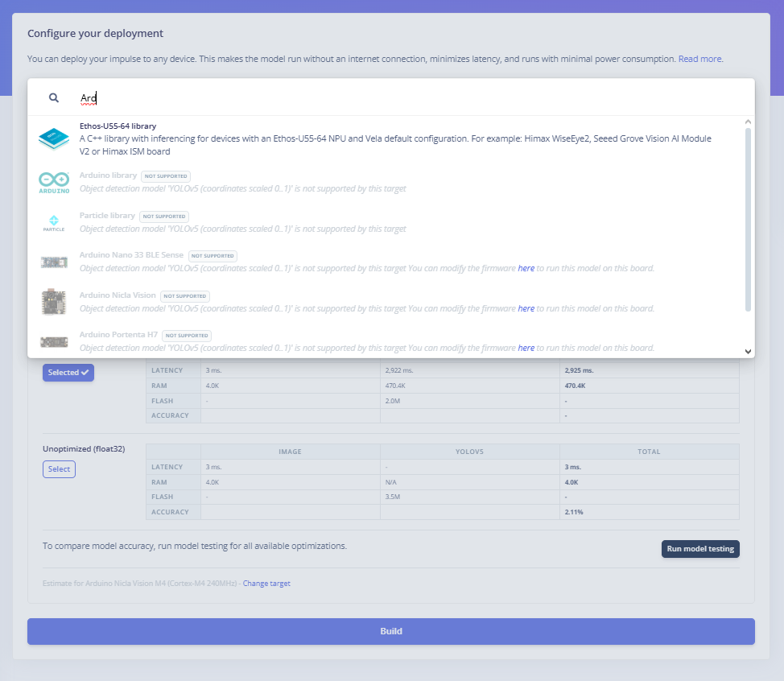
Task: Click the Arduino Nano 33 BLE Sense board image
Action: pos(54,262)
